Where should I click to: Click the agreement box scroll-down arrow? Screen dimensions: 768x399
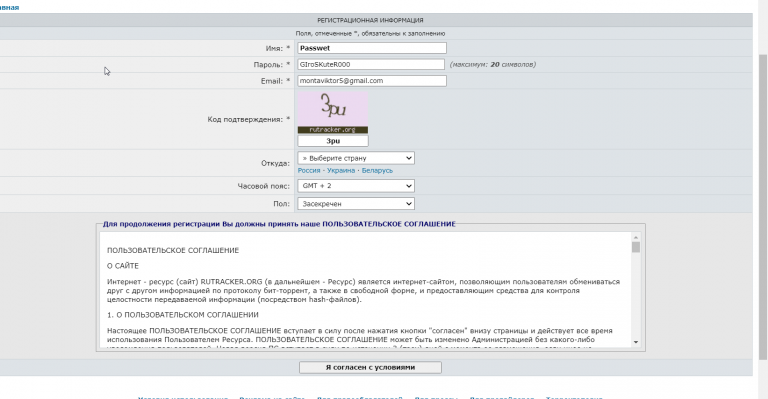(x=636, y=342)
